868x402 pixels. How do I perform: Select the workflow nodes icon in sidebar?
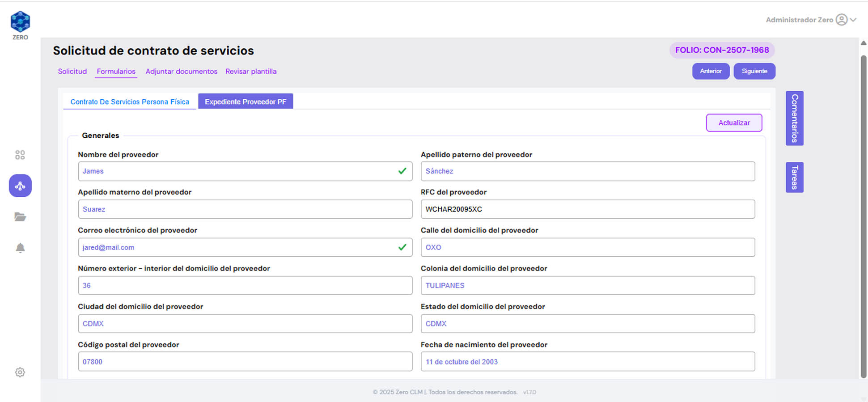point(20,186)
